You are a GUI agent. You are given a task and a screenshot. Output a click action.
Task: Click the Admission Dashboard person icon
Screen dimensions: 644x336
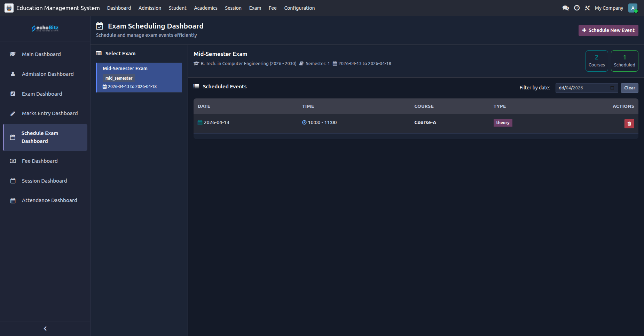13,74
